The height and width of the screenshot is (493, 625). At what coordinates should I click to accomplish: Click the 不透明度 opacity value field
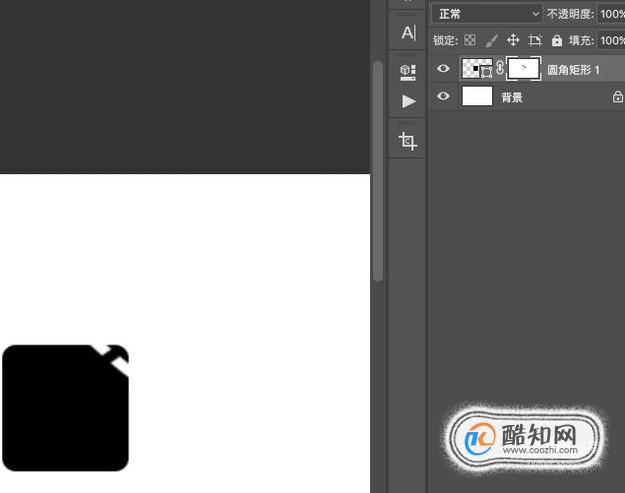[x=611, y=14]
